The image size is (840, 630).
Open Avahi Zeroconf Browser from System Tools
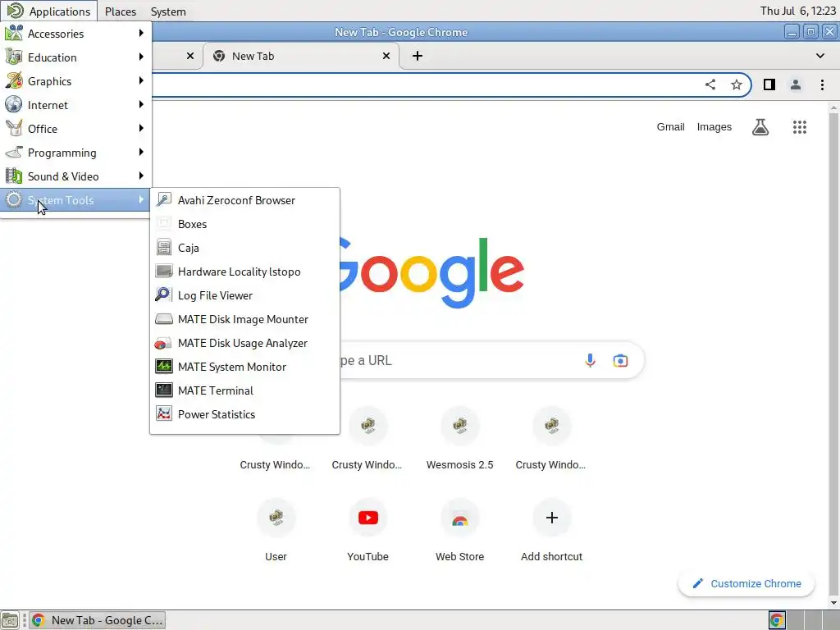point(244,200)
